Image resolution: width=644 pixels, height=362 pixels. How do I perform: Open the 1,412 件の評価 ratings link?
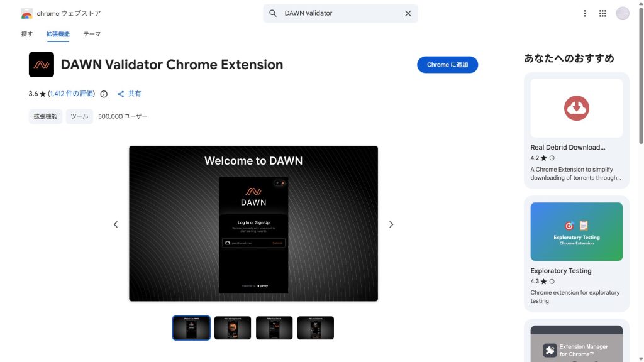72,94
